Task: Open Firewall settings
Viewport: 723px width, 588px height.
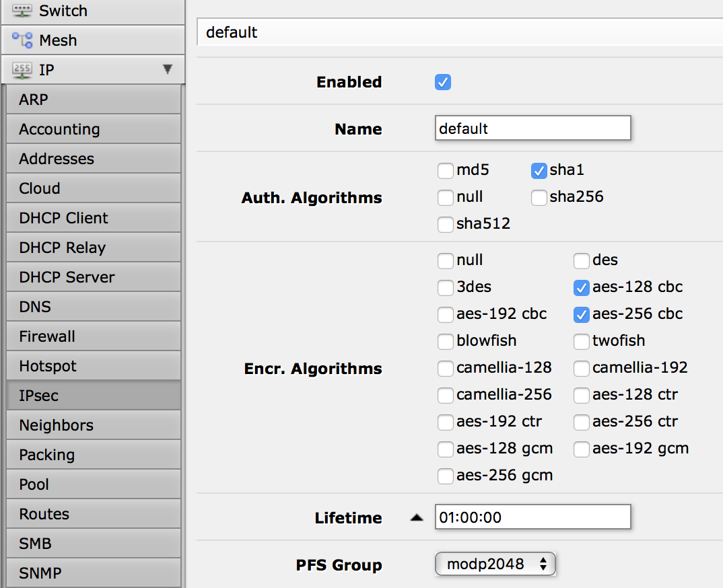Action: (94, 336)
